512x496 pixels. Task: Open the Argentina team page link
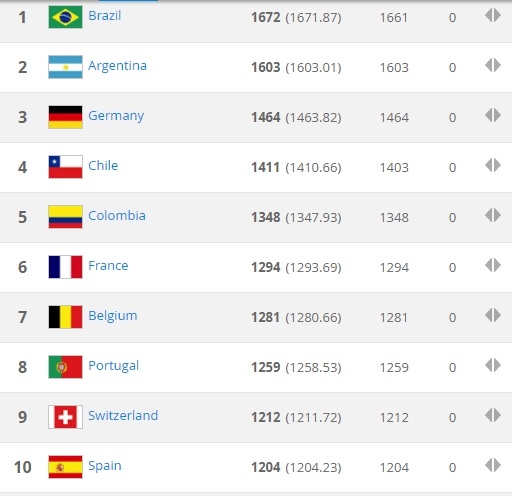click(x=117, y=66)
